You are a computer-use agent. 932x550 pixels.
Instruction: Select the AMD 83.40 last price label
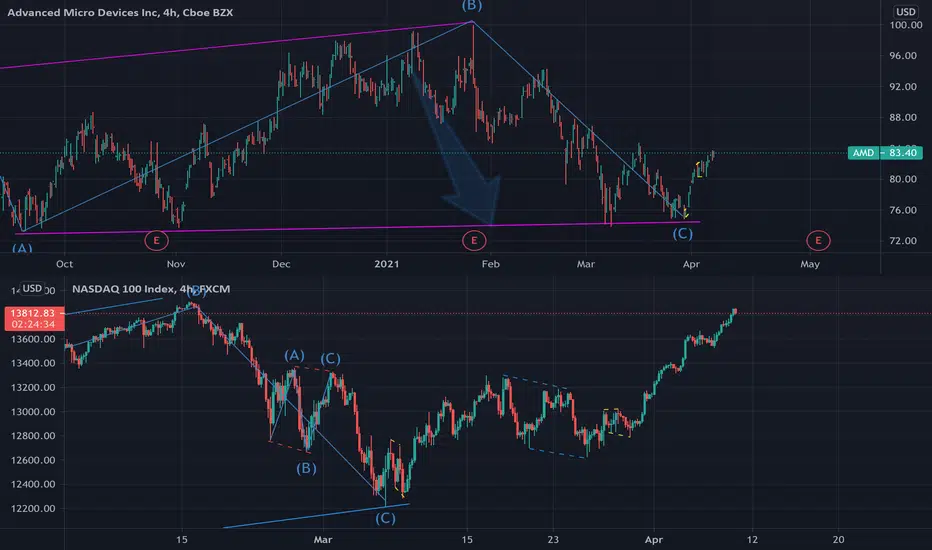[x=884, y=153]
